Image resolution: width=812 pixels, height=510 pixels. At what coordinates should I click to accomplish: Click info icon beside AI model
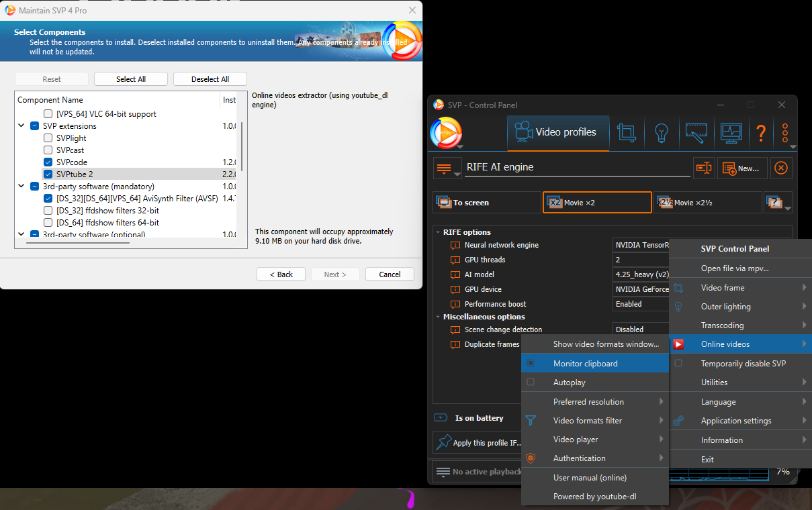click(455, 274)
